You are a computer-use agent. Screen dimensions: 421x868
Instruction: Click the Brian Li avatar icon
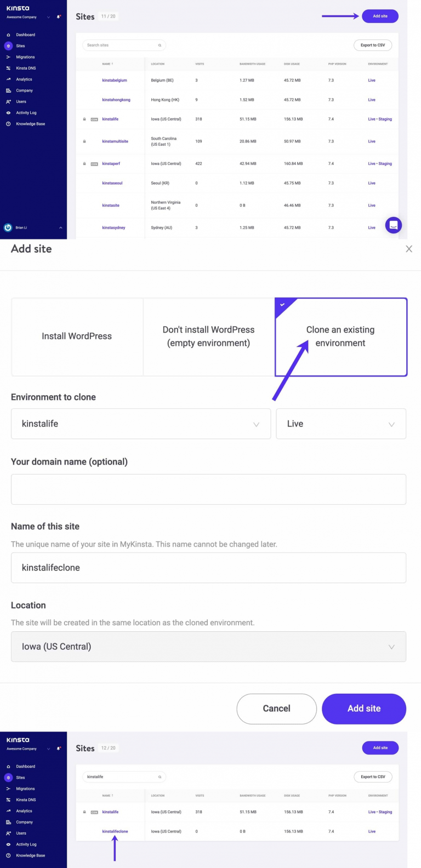point(8,227)
